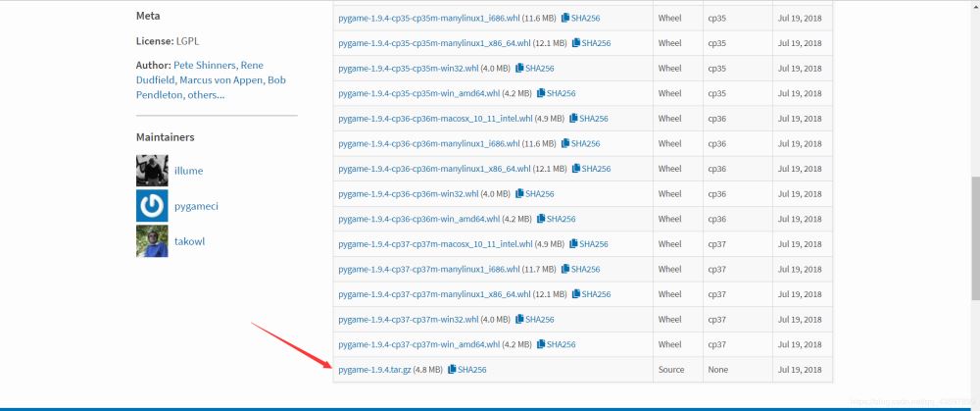Download pygame cp37 manylinux1_x86_64 wheel
This screenshot has height=411, width=980.
pos(434,294)
